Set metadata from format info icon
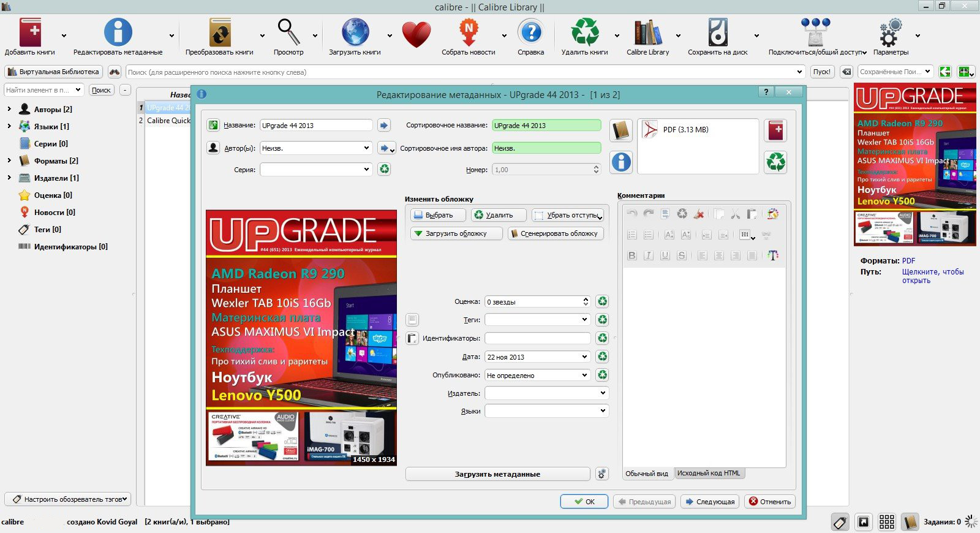 pos(621,162)
